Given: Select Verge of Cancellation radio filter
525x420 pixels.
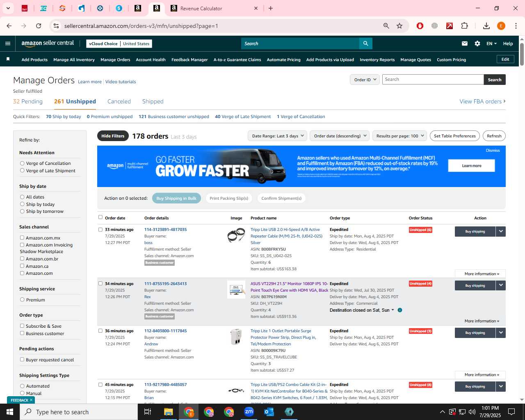Looking at the screenshot, I should coord(22,163).
